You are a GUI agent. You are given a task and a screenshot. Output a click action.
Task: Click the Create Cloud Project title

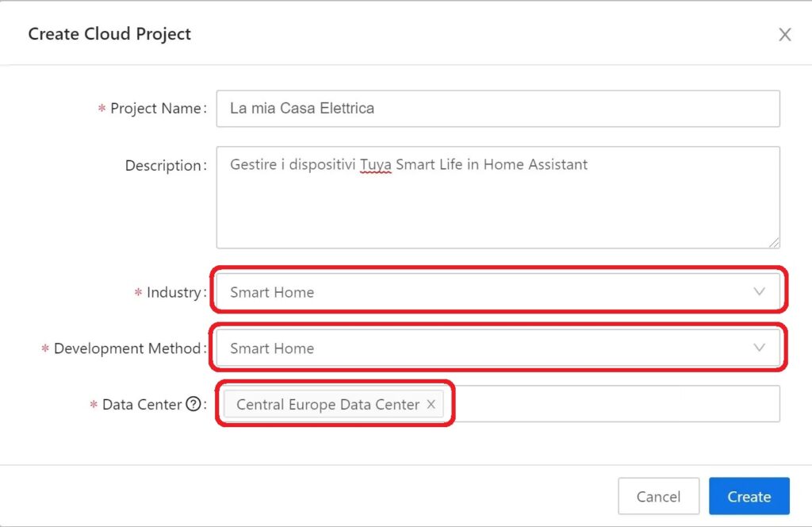point(109,34)
